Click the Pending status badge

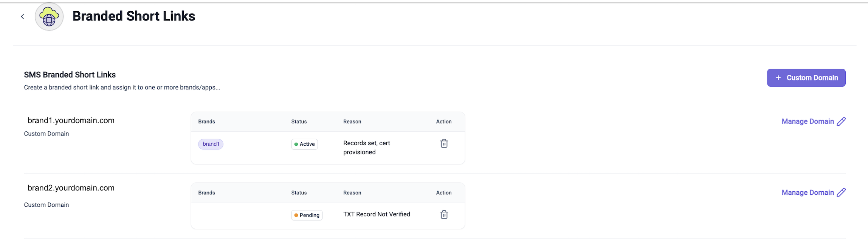tap(307, 215)
